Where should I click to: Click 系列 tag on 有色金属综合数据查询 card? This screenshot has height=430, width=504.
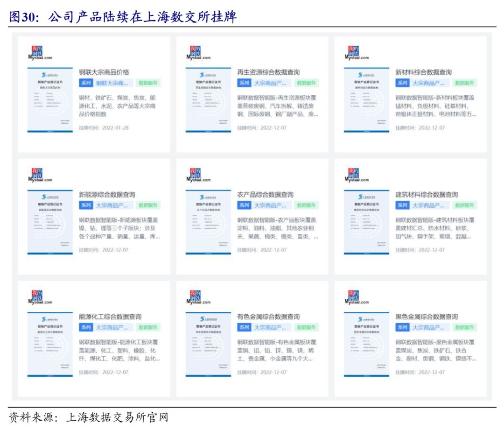(244, 327)
